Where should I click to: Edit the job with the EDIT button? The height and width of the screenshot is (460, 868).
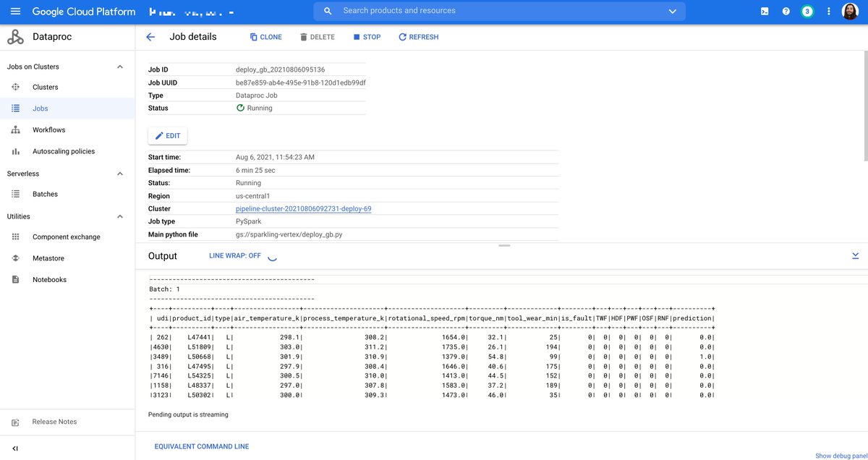tap(168, 136)
